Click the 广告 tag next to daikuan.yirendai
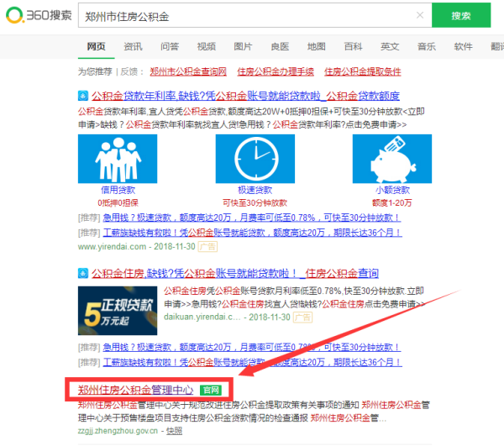The image size is (504, 446). tap(302, 317)
